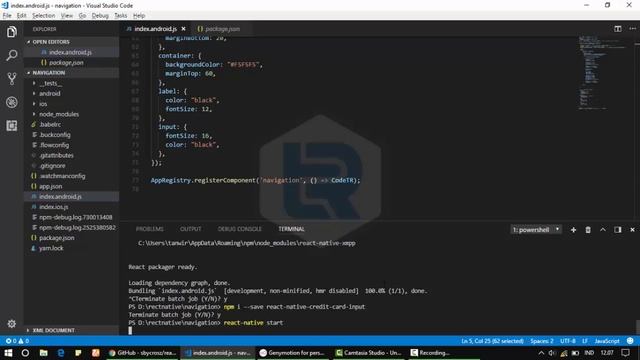The width and height of the screenshot is (640, 360).
Task: Switch to Genymotion window on taskbar
Action: click(x=293, y=353)
